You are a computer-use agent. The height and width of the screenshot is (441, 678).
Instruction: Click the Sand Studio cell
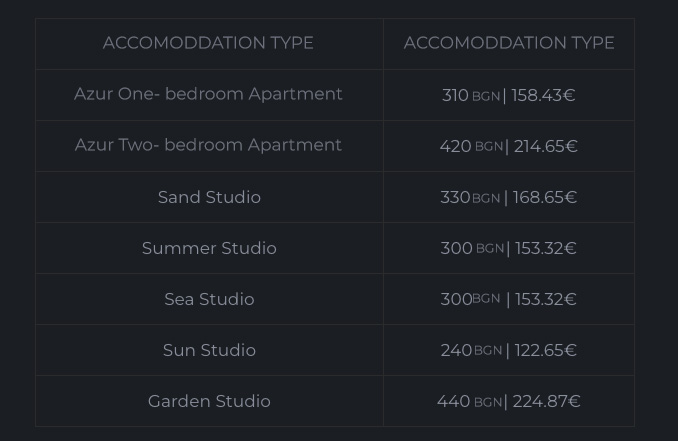coord(209,197)
